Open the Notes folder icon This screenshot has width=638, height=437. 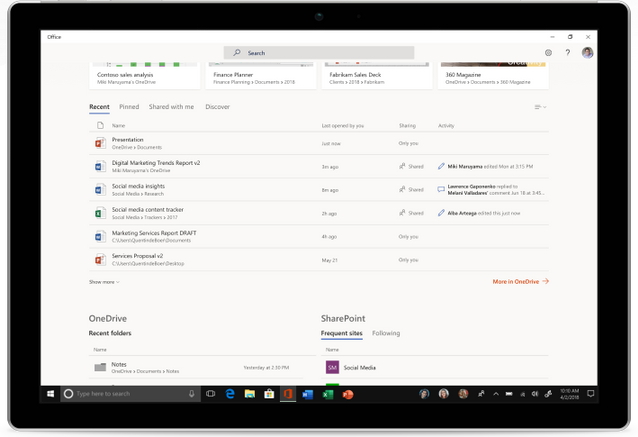(x=100, y=367)
